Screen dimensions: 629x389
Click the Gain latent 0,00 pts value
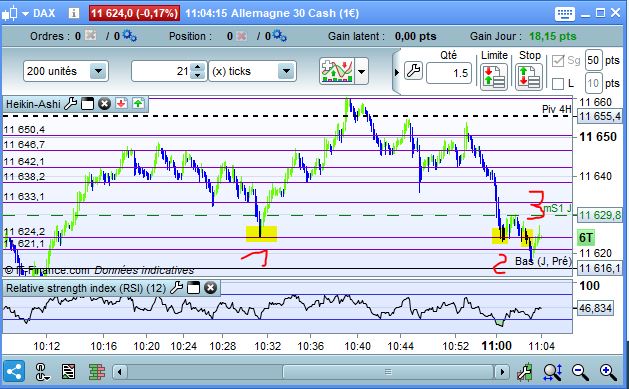pos(415,36)
